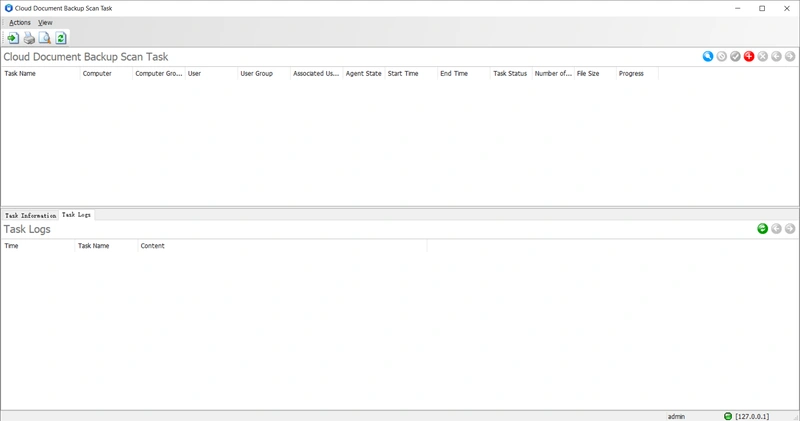The width and height of the screenshot is (800, 421).
Task: Click the Agent State column header
Action: point(364,73)
